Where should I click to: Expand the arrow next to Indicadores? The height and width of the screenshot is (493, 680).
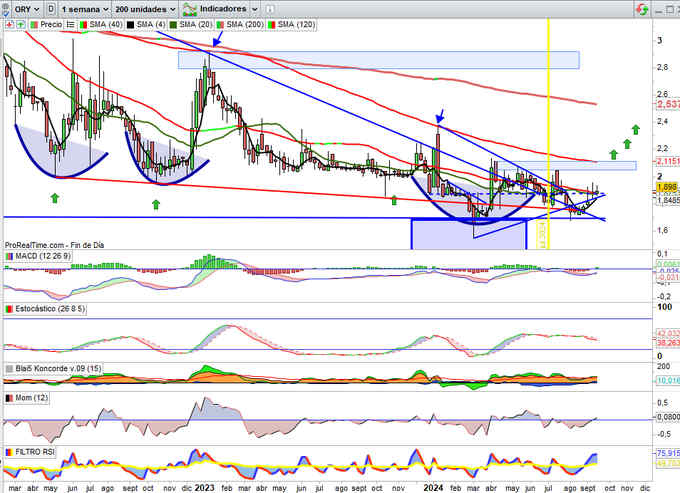[x=255, y=9]
